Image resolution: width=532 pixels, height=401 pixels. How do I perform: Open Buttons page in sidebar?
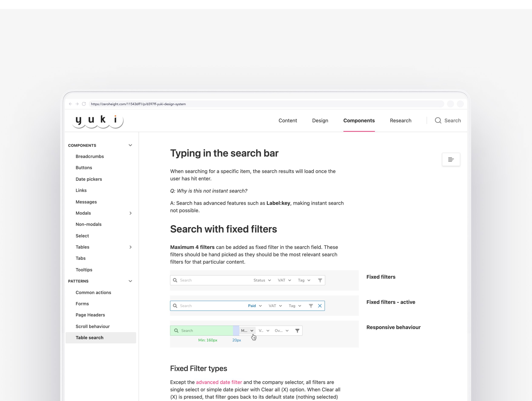coord(84,168)
